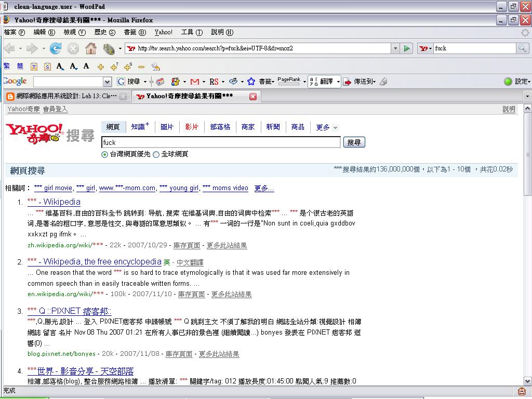The width and height of the screenshot is (532, 399).
Task: Click the highlighter pen icon on Google toolbar
Action: pos(384,82)
